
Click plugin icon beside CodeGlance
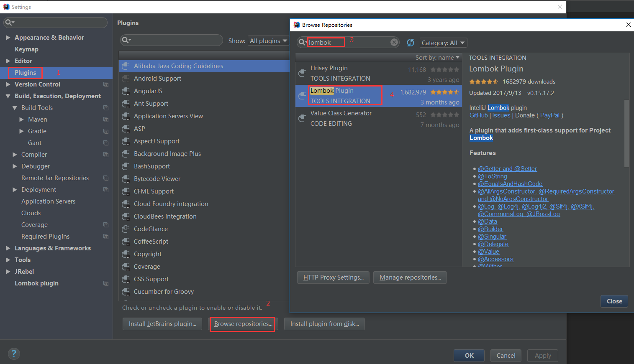[126, 229]
